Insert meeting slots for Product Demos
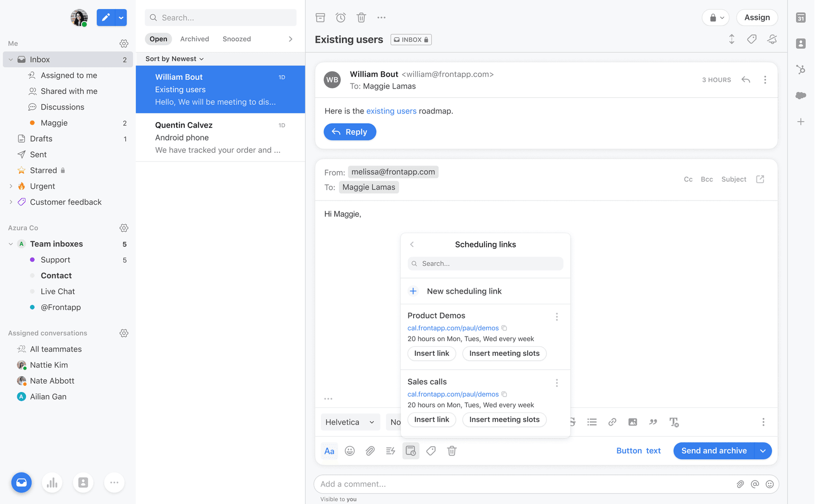The width and height of the screenshot is (815, 504). 504,353
